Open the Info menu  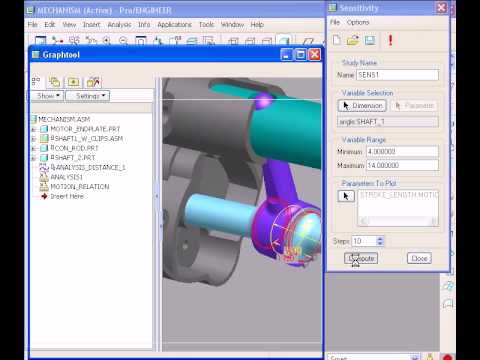click(144, 25)
